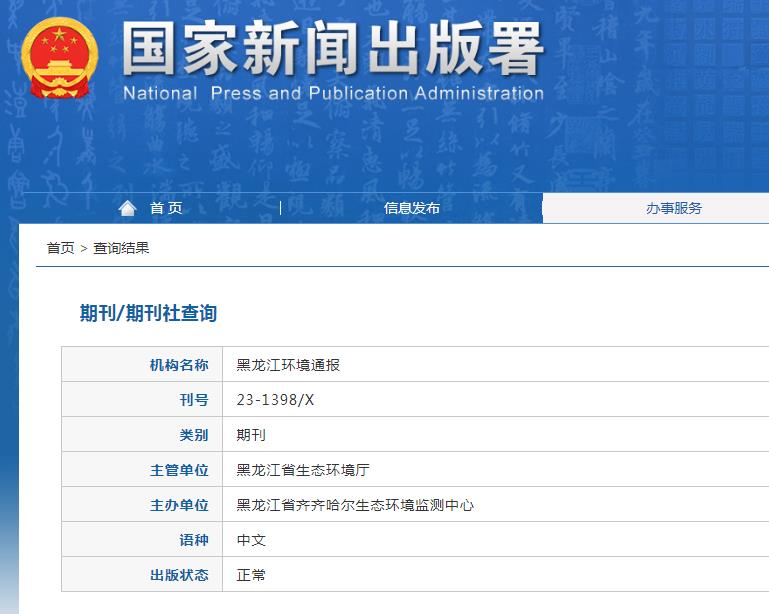Screen dimensions: 769x614
Task: Open the 信息发布 navigation menu
Action: tap(411, 208)
